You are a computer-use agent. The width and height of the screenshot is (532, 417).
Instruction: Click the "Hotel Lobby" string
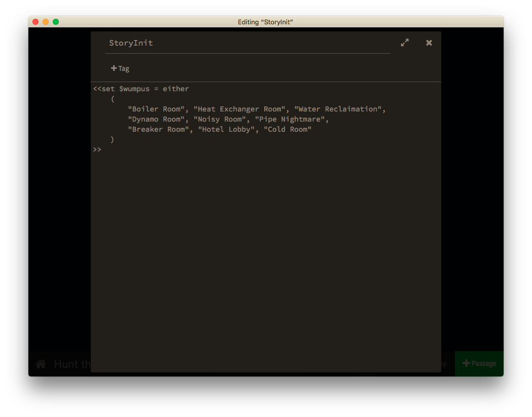pos(228,129)
